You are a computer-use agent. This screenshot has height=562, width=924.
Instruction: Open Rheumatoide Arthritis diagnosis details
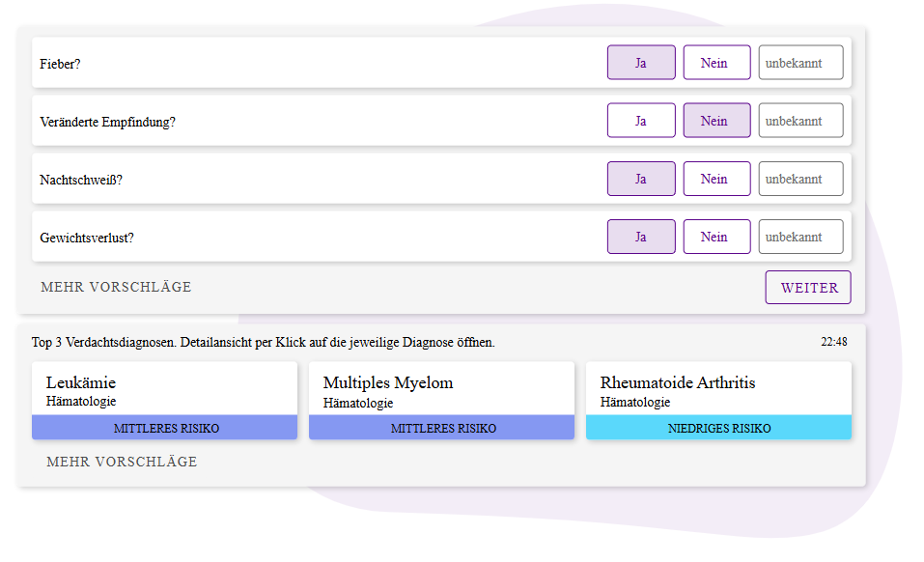(718, 389)
